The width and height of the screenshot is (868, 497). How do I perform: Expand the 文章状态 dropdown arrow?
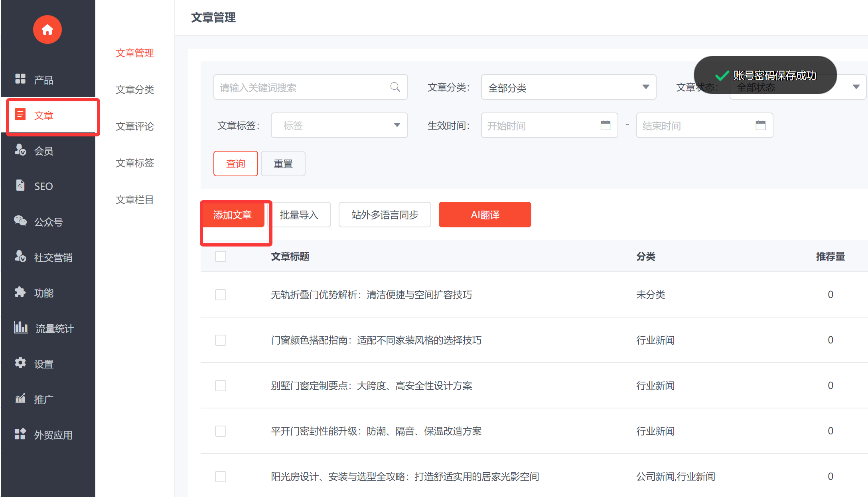(856, 87)
